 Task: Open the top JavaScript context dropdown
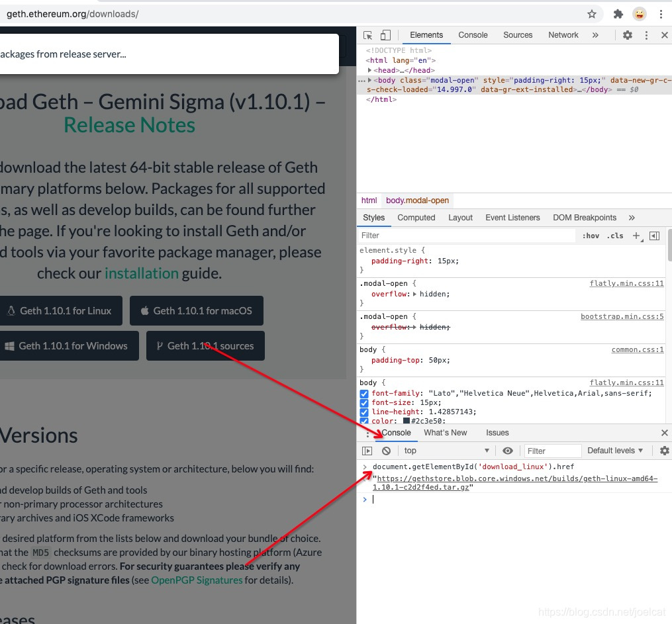(x=446, y=451)
